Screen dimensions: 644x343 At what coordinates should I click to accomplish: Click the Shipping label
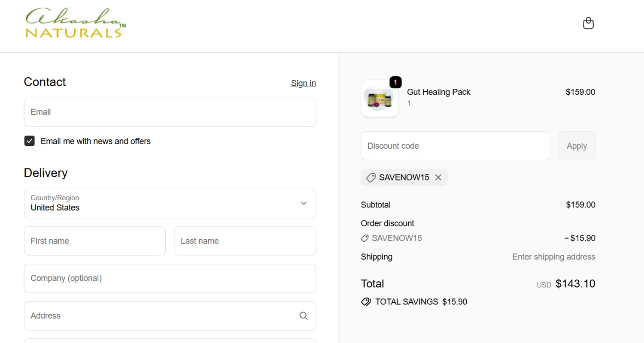(377, 257)
